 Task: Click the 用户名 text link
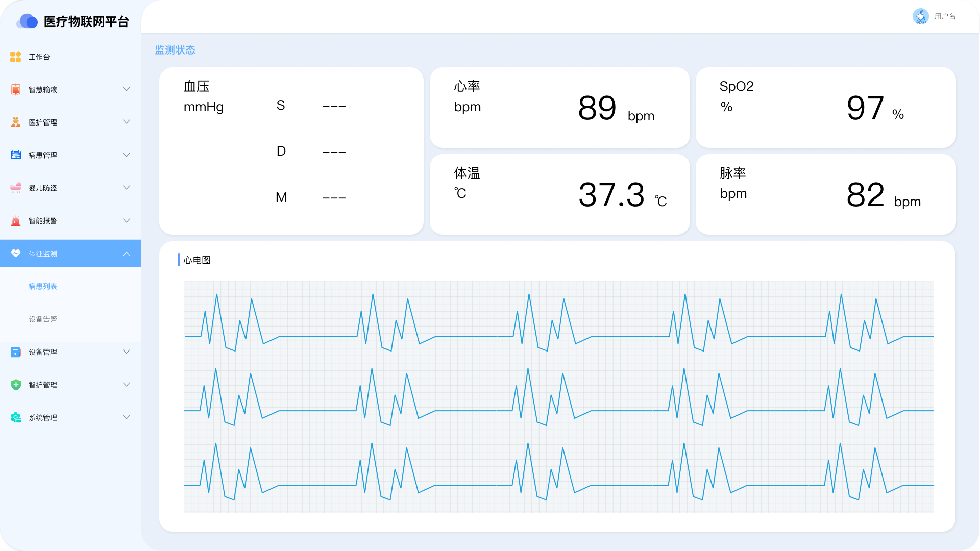point(945,16)
